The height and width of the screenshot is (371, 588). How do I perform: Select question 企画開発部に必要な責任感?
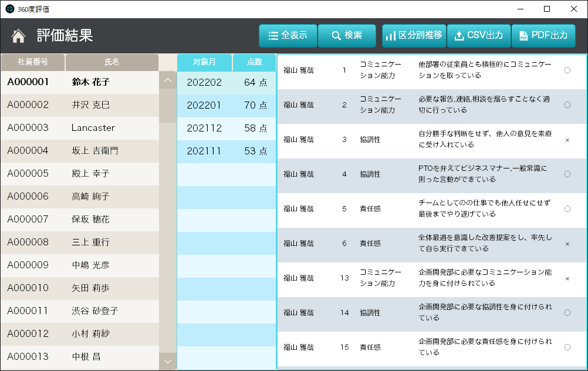click(485, 346)
